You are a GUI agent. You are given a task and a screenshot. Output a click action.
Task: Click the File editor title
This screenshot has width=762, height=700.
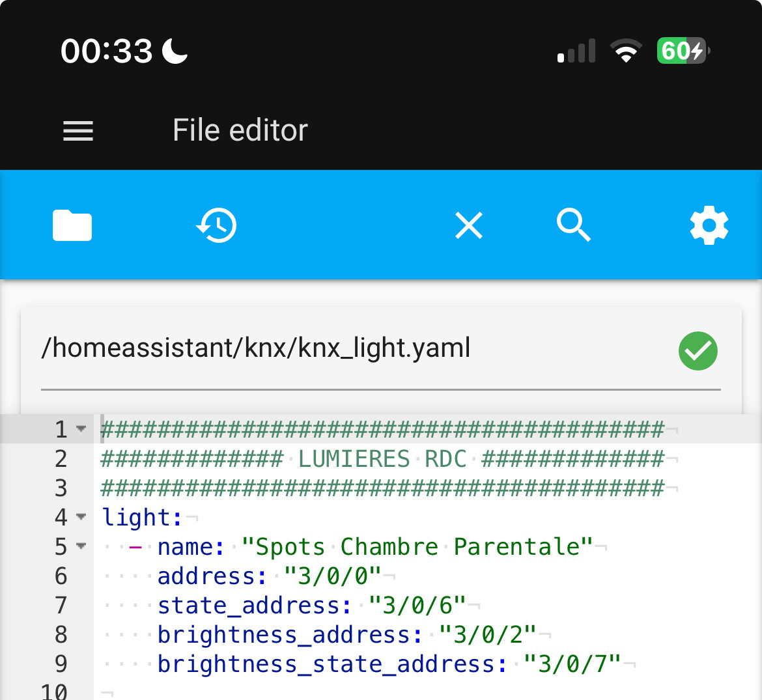pos(240,130)
